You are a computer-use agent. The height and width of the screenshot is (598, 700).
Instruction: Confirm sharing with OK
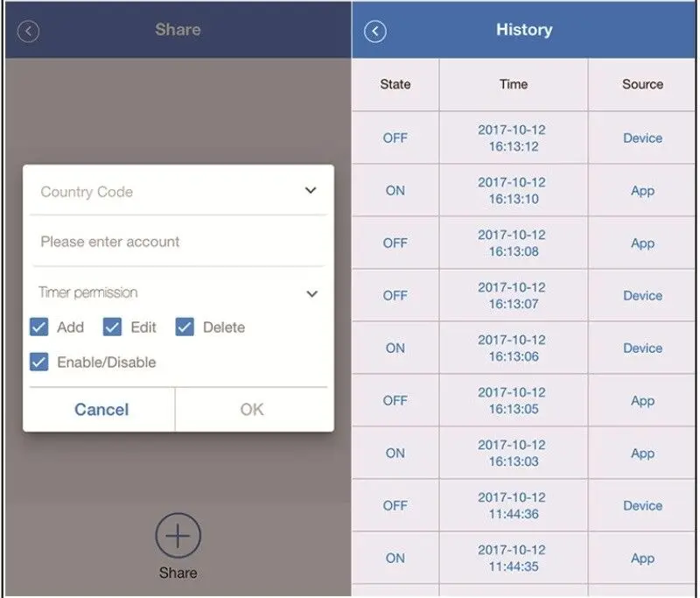tap(252, 410)
